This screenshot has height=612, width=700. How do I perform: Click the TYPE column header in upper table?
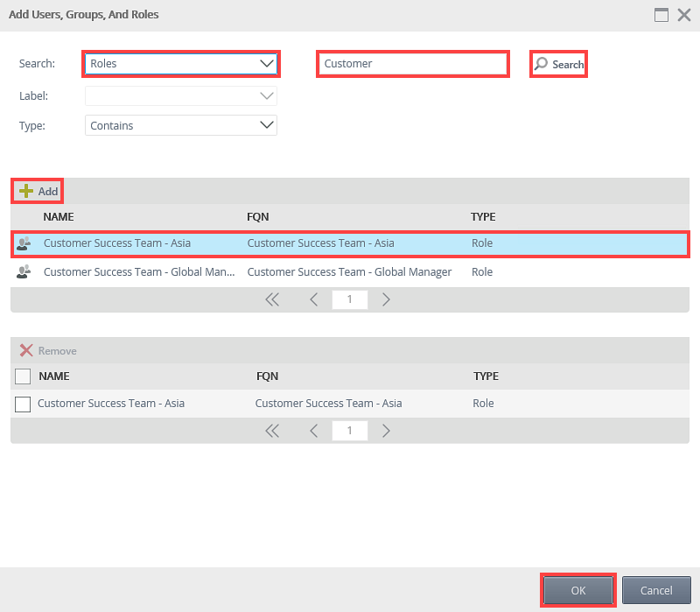(483, 216)
